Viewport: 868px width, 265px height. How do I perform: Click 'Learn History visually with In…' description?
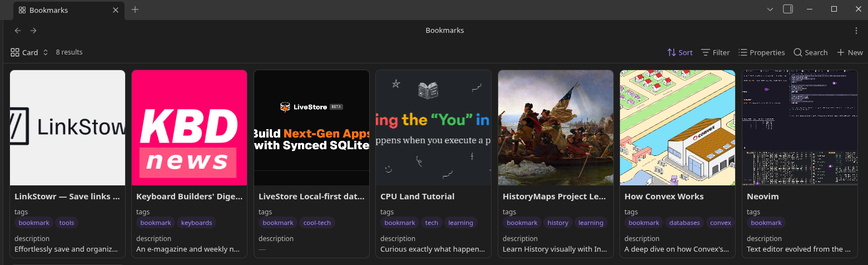555,249
